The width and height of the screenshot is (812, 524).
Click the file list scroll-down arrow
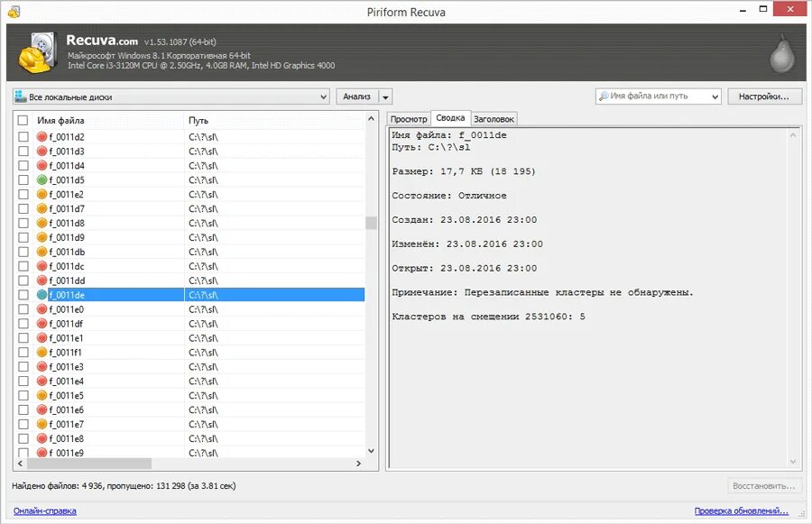(371, 451)
